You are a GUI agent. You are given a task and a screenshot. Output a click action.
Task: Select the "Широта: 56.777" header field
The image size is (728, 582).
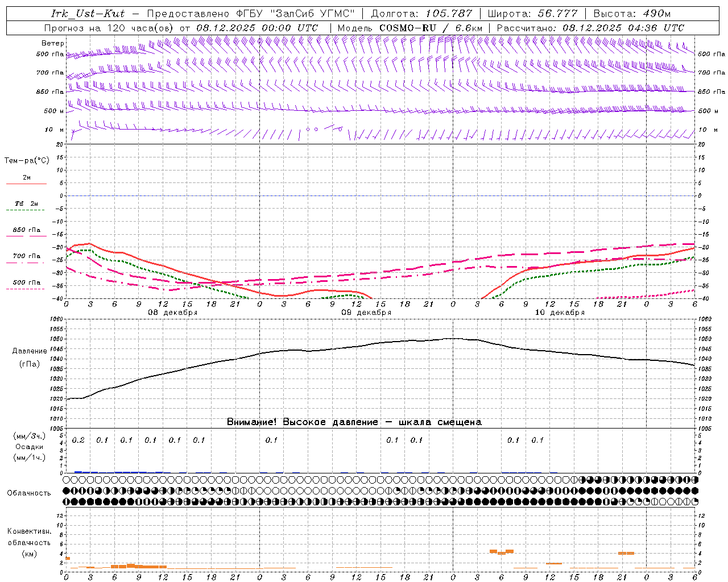(533, 14)
